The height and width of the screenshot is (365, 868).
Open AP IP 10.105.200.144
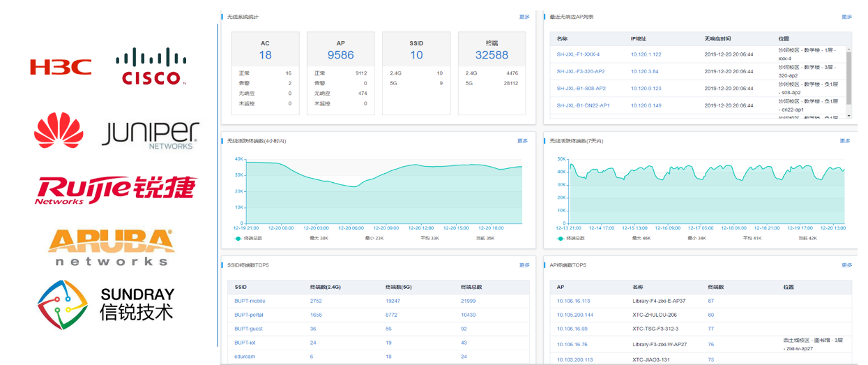point(574,315)
